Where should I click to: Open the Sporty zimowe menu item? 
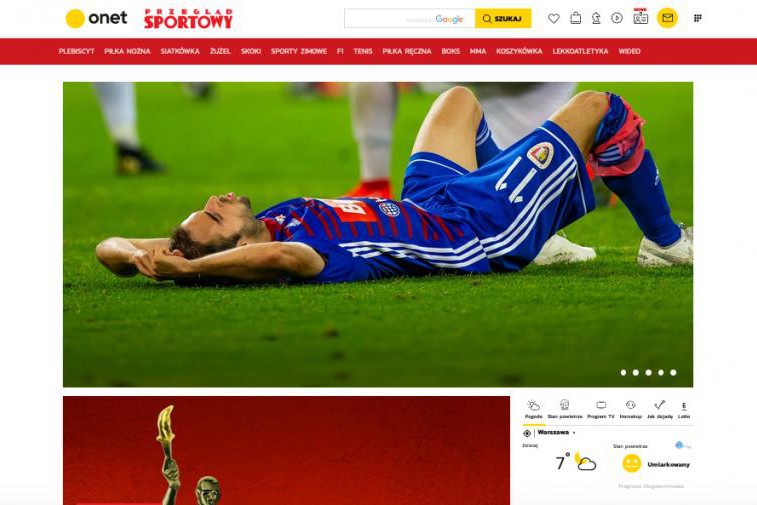(299, 51)
